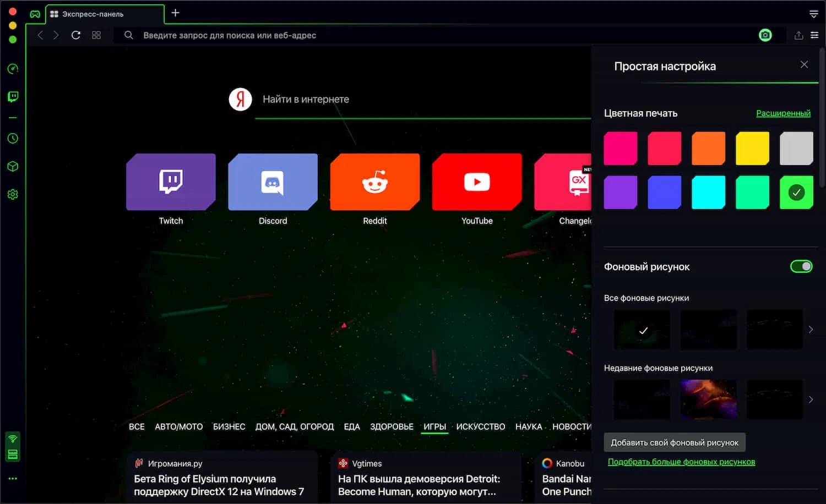Open the Discord speed dial tile

pyautogui.click(x=273, y=182)
